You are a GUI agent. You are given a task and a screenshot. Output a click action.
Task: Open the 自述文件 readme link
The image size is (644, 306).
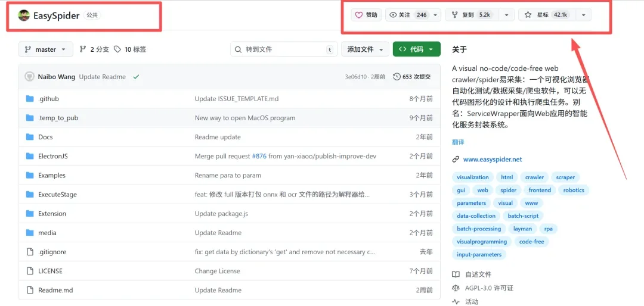click(478, 274)
